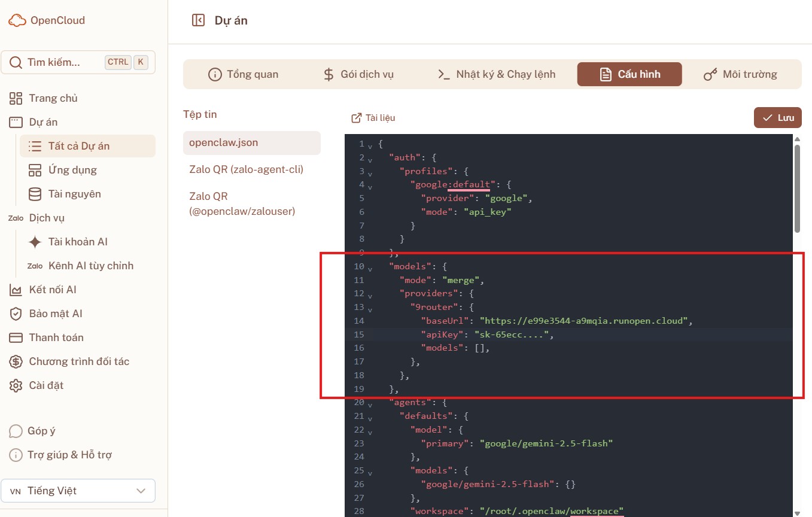
Task: Open Thanh toán billing page
Action: 56,337
